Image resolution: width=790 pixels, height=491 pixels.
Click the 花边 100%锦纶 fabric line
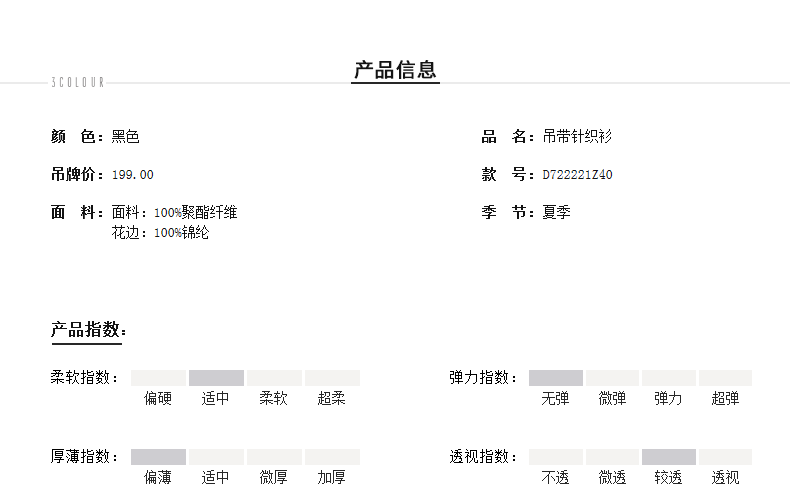coord(160,233)
